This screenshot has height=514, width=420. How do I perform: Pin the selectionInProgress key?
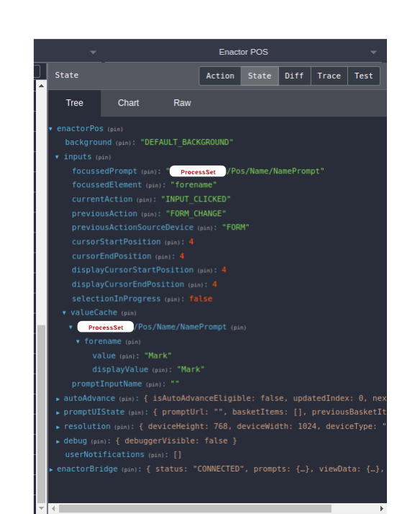(173, 299)
